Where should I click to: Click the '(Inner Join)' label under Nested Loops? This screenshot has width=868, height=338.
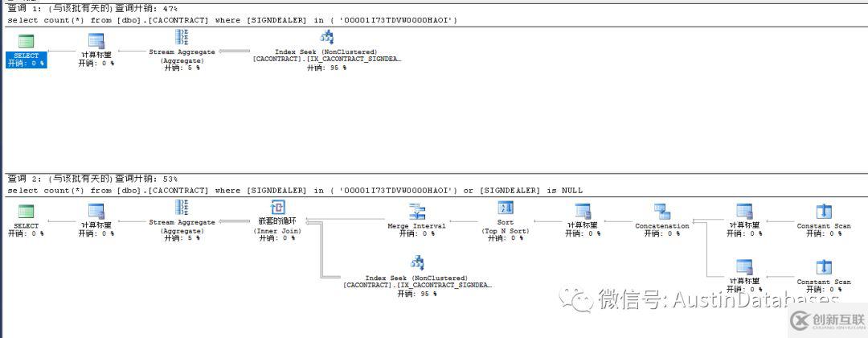pos(277,230)
